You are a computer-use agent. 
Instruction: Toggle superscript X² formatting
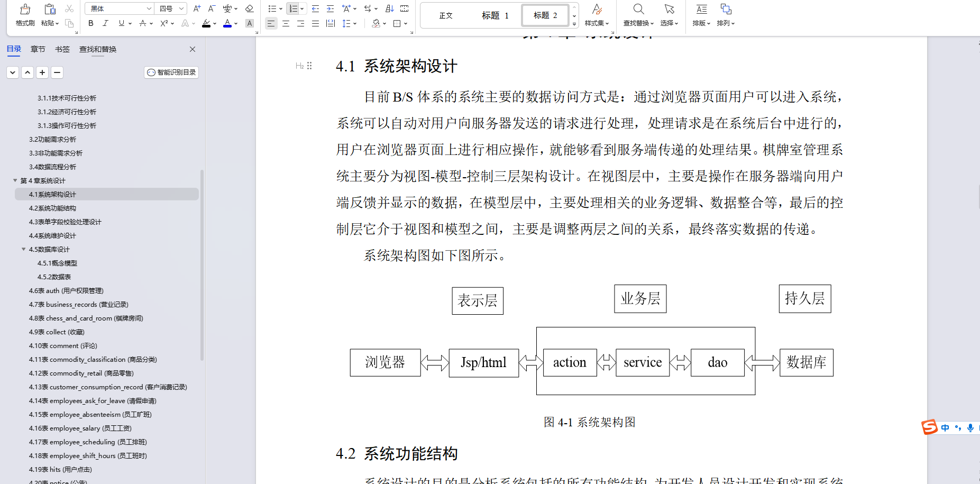(x=164, y=23)
